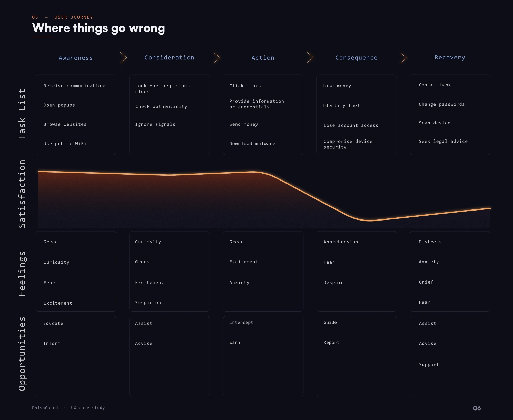This screenshot has height=420, width=513.
Task: Select 'Change passwords' in Recovery tasks
Action: pos(442,104)
